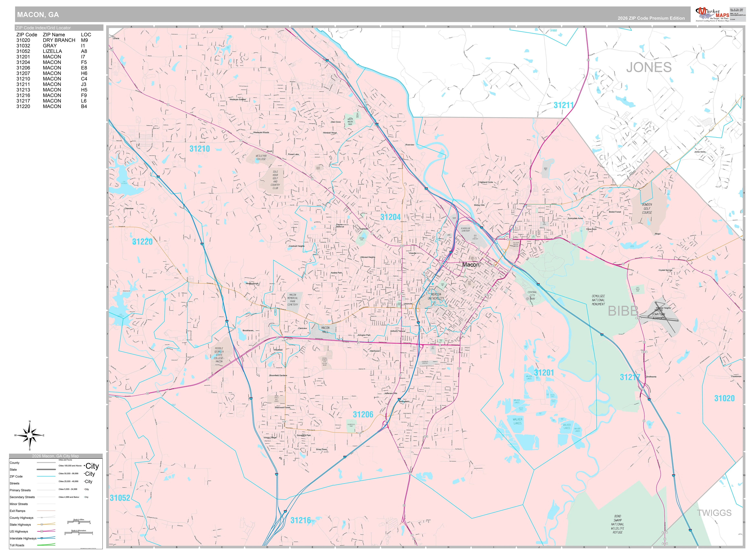Select the Interstate Highways legend entry
756x556 pixels.
point(33,539)
